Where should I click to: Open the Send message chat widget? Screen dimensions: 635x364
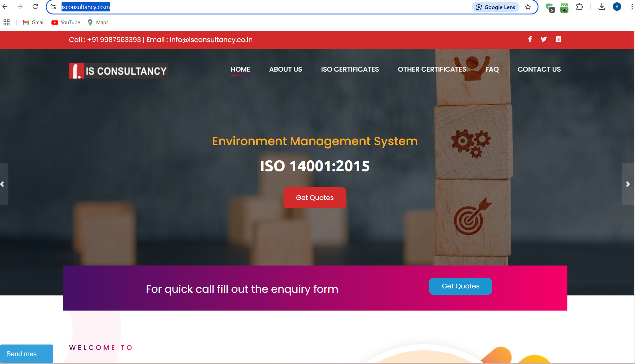26,354
